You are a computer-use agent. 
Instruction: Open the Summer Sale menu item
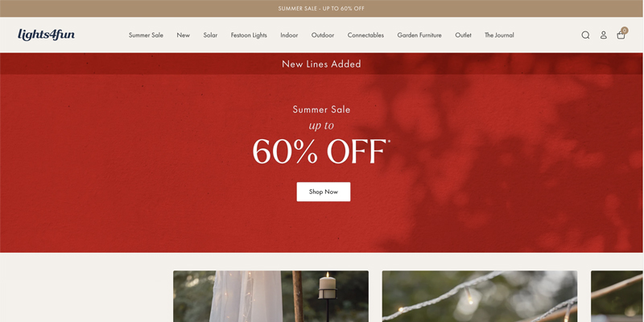pyautogui.click(x=146, y=35)
